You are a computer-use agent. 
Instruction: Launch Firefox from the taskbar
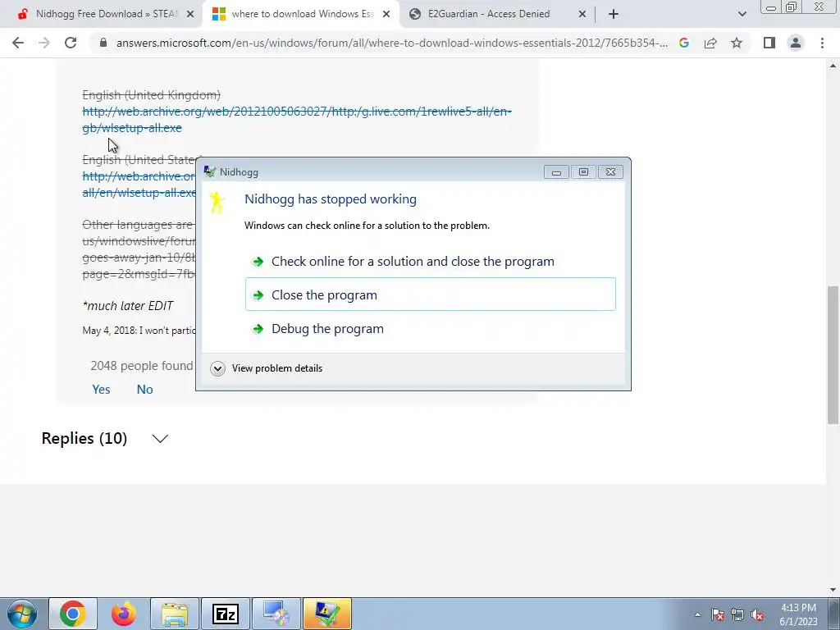coord(124,614)
